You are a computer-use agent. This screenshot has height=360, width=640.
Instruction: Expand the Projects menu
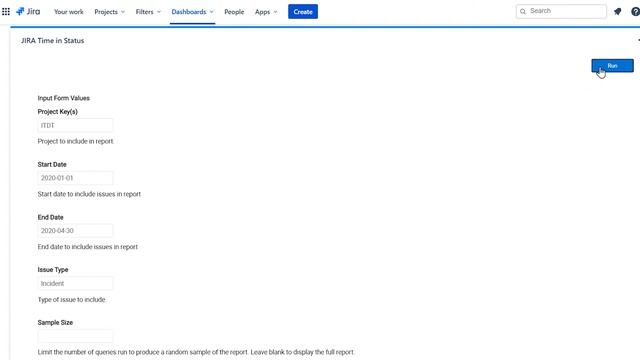point(109,12)
